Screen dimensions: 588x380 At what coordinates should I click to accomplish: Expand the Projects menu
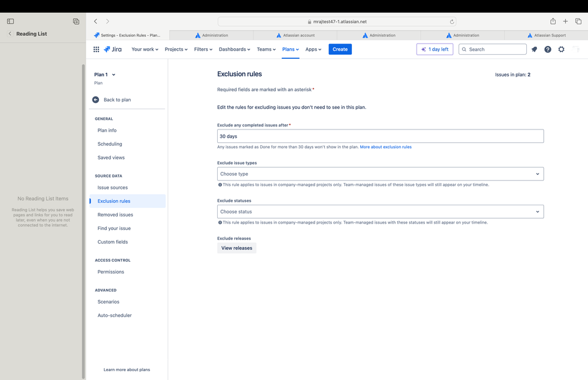176,49
